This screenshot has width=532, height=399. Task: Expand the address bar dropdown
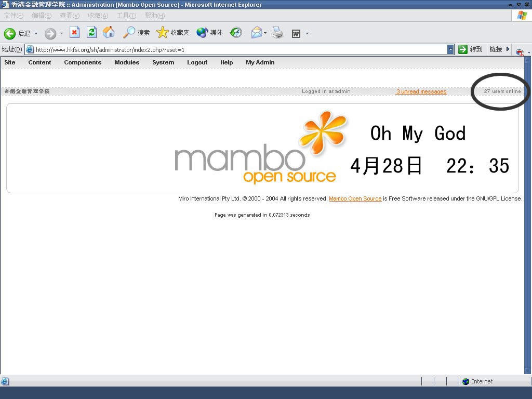point(450,50)
